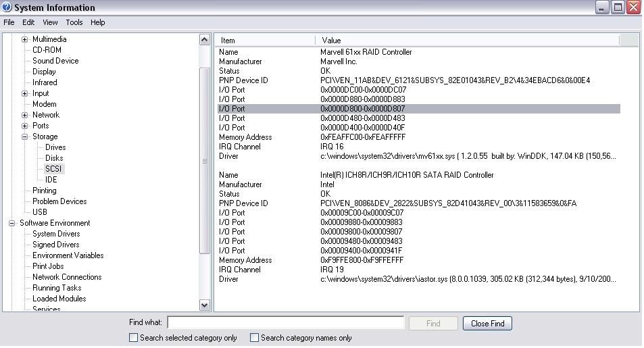
Task: Select the Marvell Inc. manufacturer row
Action: (x=418, y=61)
